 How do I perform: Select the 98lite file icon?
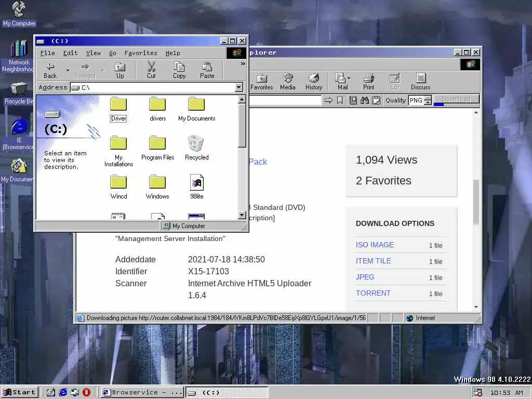pyautogui.click(x=197, y=187)
